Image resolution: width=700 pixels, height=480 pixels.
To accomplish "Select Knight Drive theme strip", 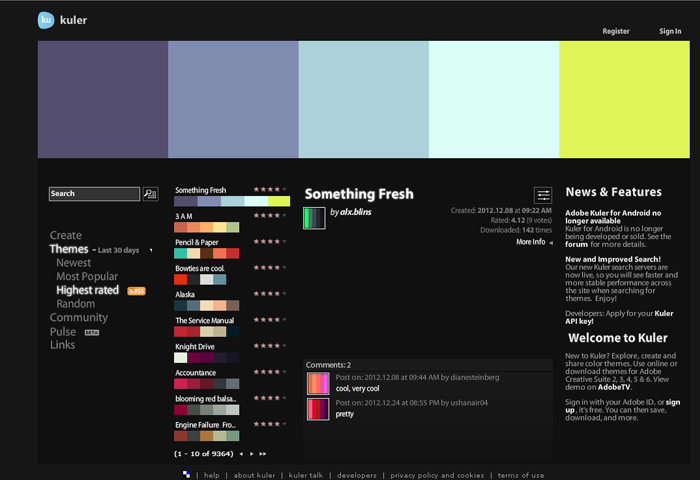I will [x=207, y=358].
